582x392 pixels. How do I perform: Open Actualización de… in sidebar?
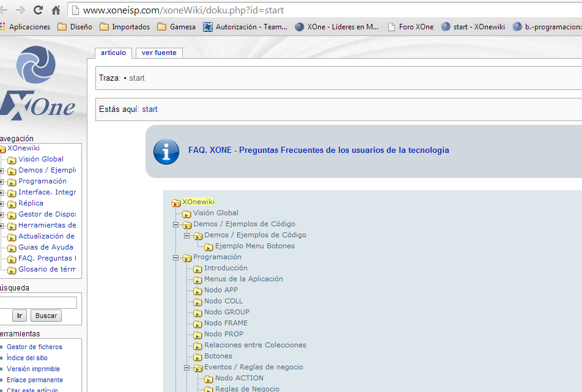tap(46, 236)
